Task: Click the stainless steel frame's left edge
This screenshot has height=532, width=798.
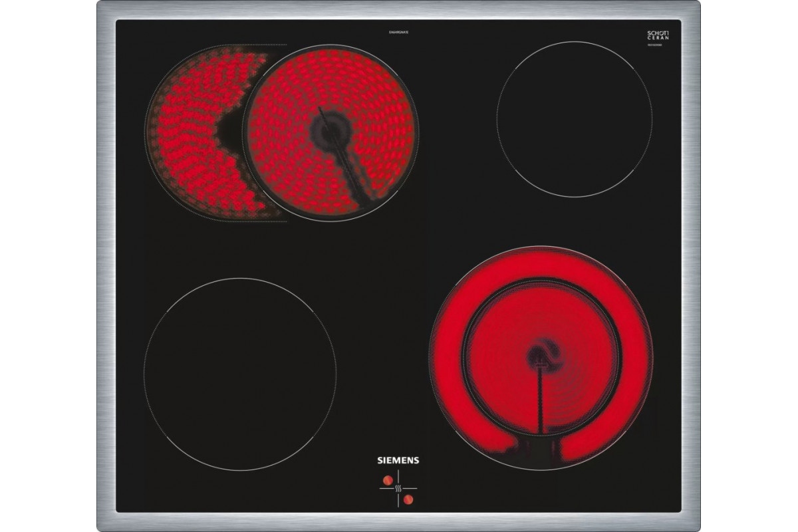Action: [x=106, y=266]
